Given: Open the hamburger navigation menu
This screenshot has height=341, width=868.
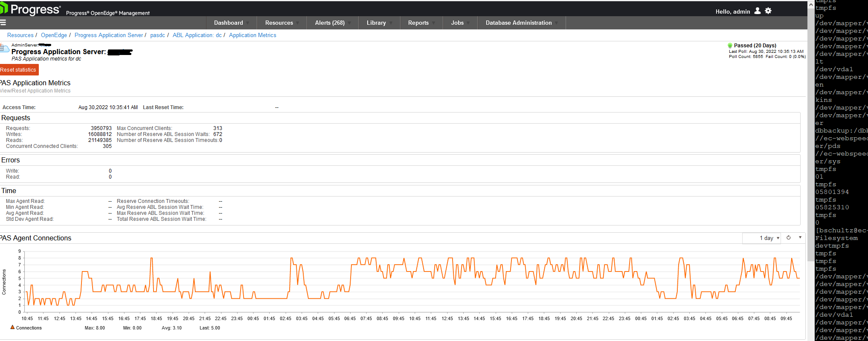Looking at the screenshot, I should pyautogui.click(x=3, y=23).
